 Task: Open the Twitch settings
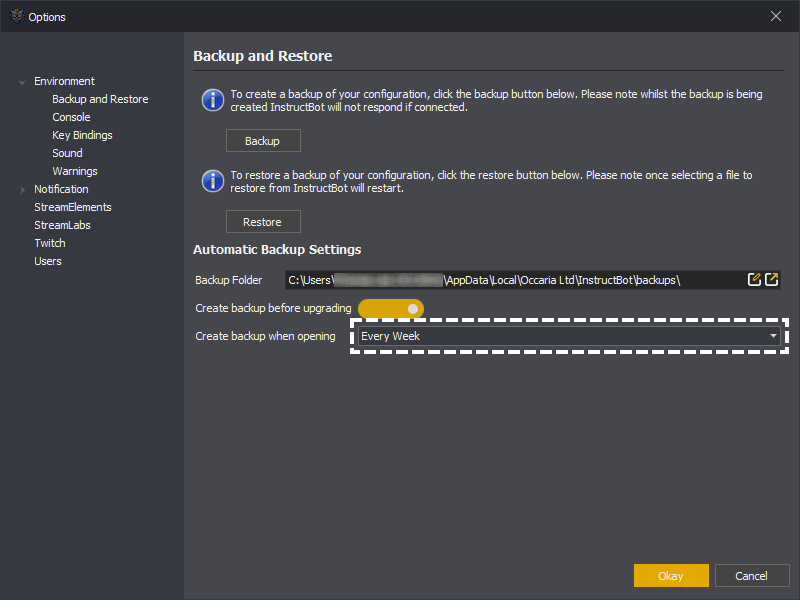coord(50,243)
